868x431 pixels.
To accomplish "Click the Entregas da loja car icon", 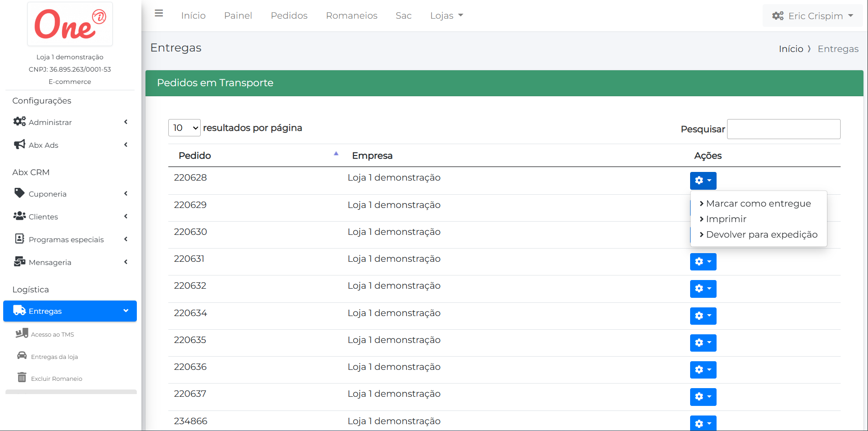I will [x=22, y=356].
